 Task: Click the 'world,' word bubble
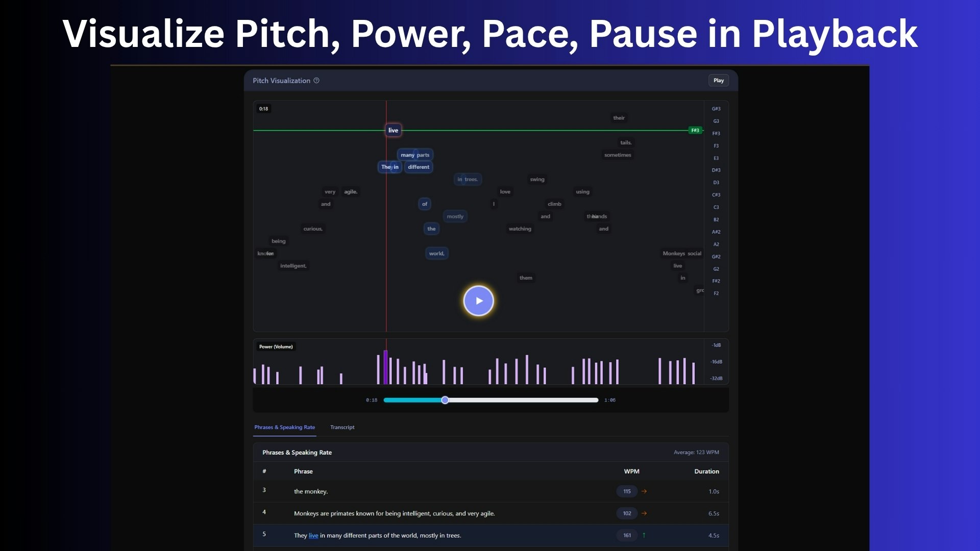click(x=436, y=254)
